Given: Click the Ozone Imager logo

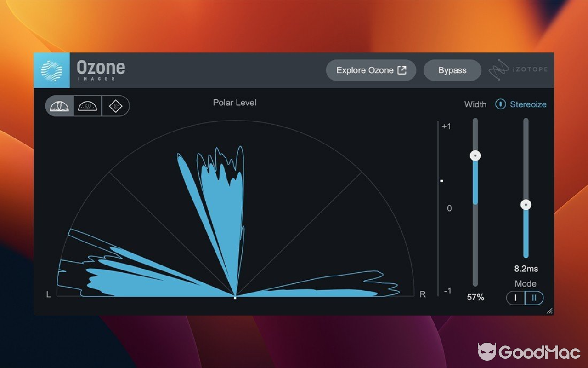Looking at the screenshot, I should pos(52,70).
